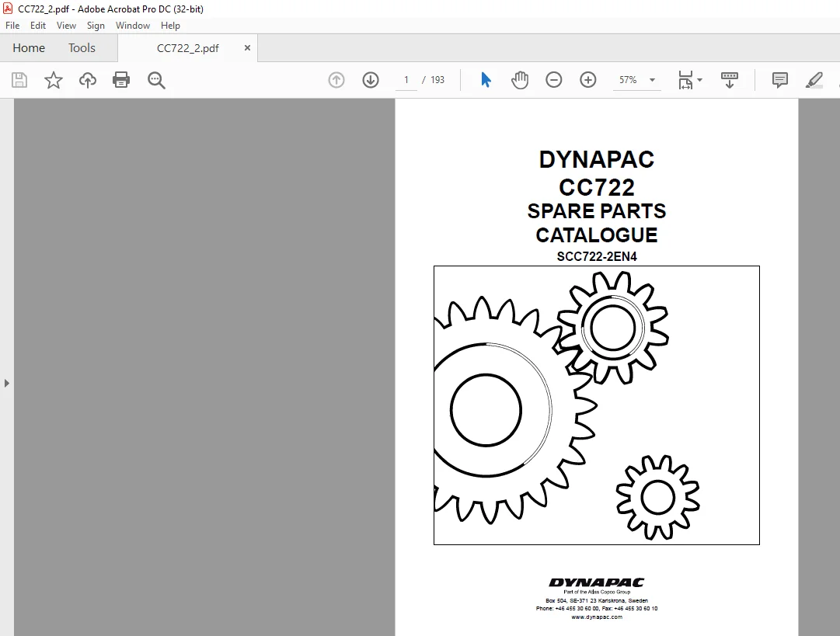The height and width of the screenshot is (636, 840).
Task: Open the Window menu
Action: click(x=133, y=25)
